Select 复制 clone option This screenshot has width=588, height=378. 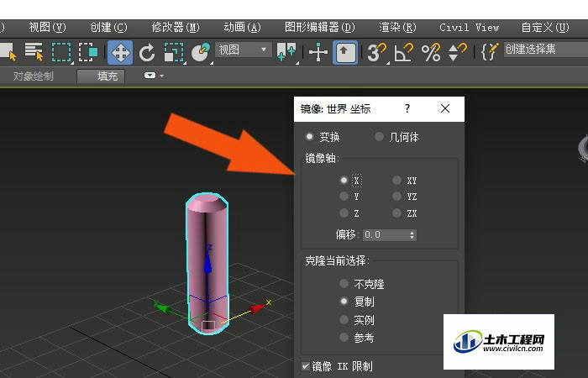point(344,302)
